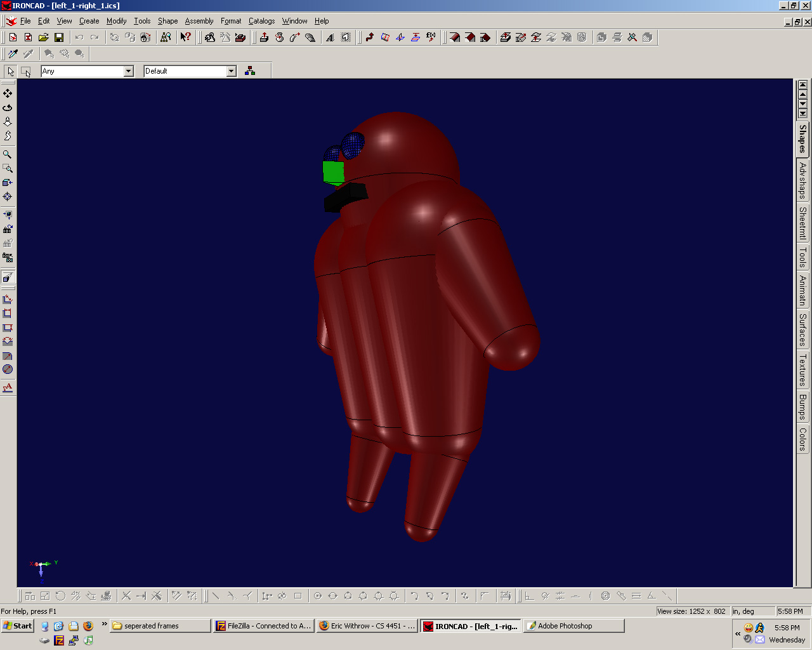The image size is (812, 650).
Task: Click the Windows Start button
Action: pyautogui.click(x=18, y=626)
